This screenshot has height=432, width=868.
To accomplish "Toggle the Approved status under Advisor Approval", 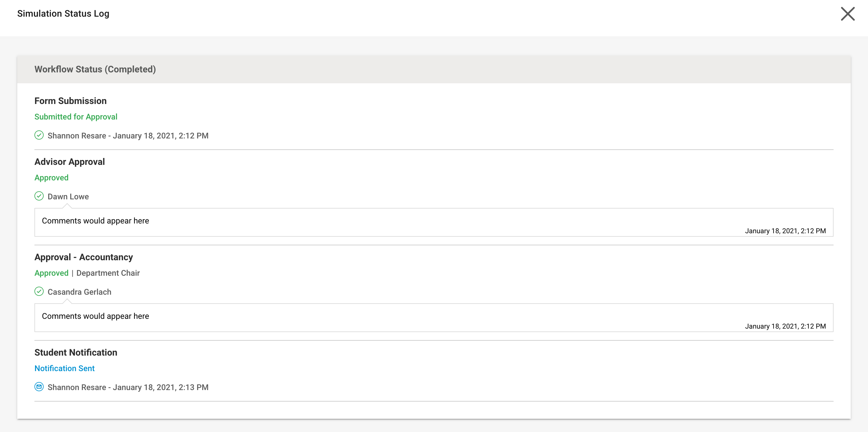I will tap(51, 178).
